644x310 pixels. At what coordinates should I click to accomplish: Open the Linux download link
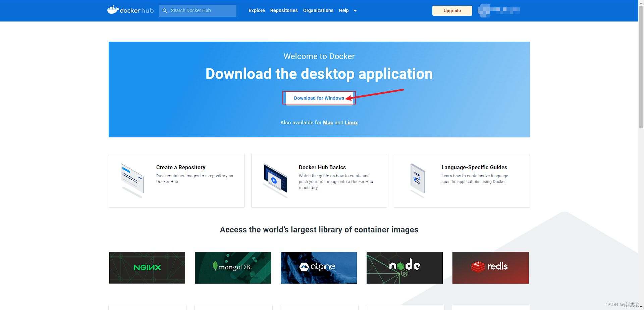tap(351, 123)
